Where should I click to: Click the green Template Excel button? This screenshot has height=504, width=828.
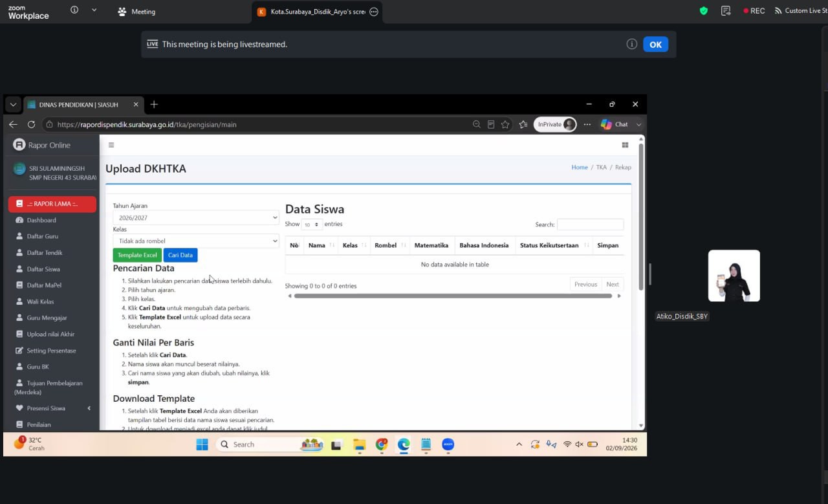pos(137,255)
